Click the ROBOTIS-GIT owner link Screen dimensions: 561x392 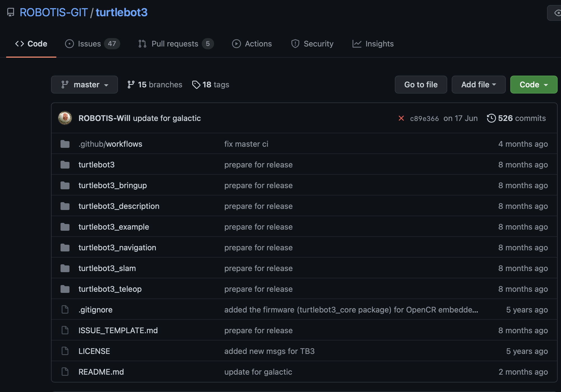[54, 12]
